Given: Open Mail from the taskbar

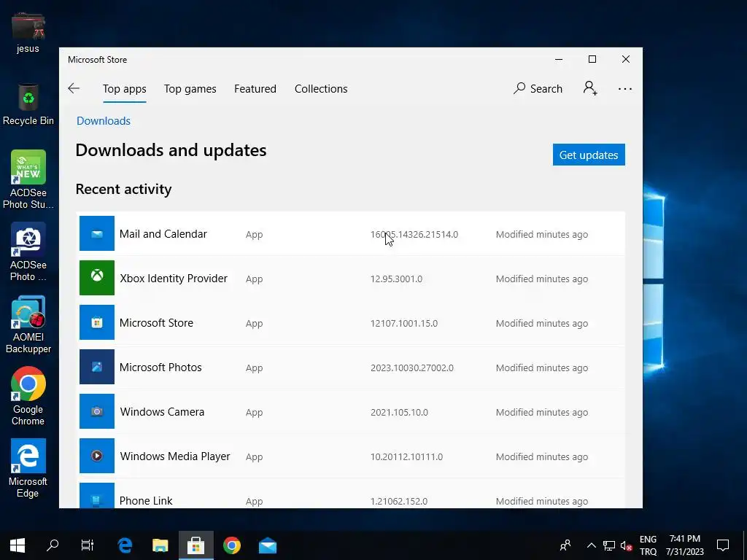Looking at the screenshot, I should [x=267, y=545].
